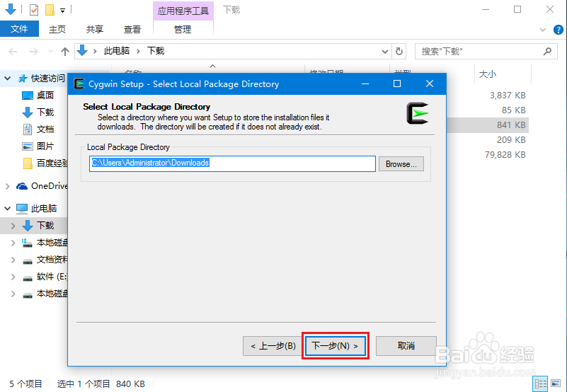567x392 pixels.
Task: Select OneDrive in the navigation pane
Action: coord(49,186)
